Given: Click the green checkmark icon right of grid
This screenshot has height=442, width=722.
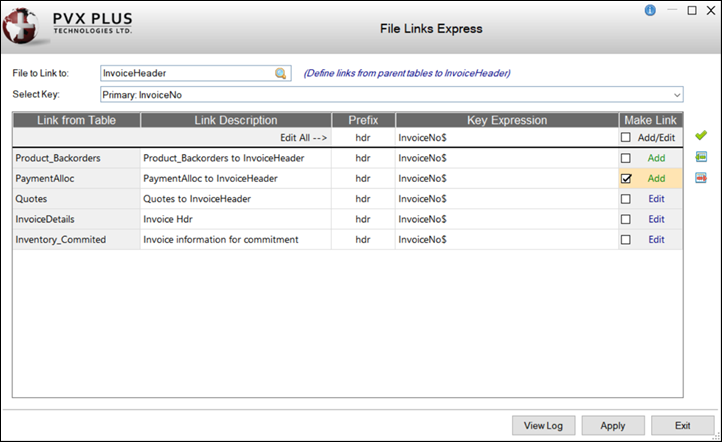Looking at the screenshot, I should pyautogui.click(x=701, y=136).
